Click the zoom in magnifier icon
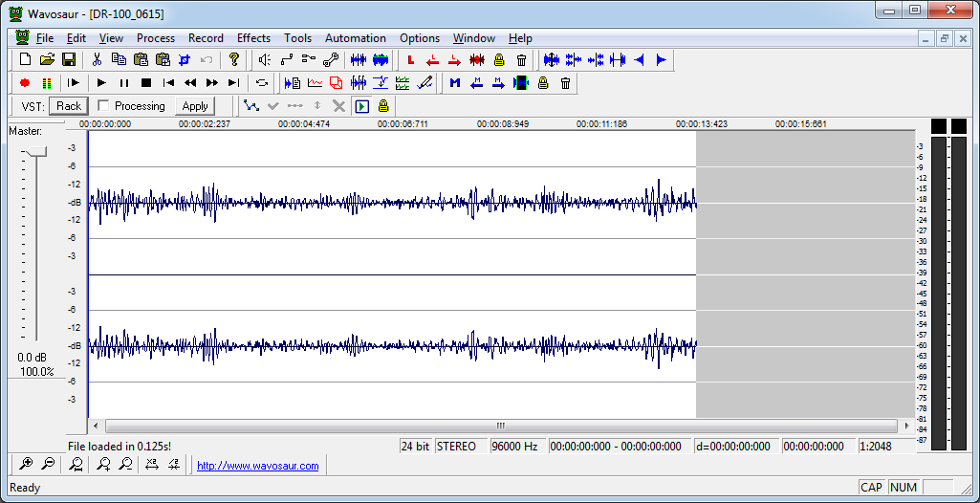The height and width of the screenshot is (503, 980). [x=26, y=465]
